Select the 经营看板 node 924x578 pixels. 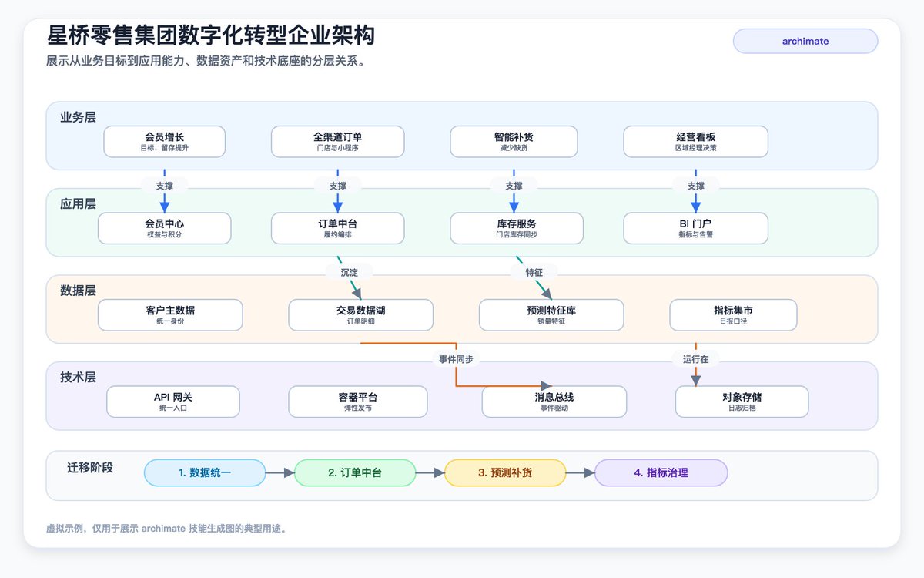pyautogui.click(x=695, y=142)
